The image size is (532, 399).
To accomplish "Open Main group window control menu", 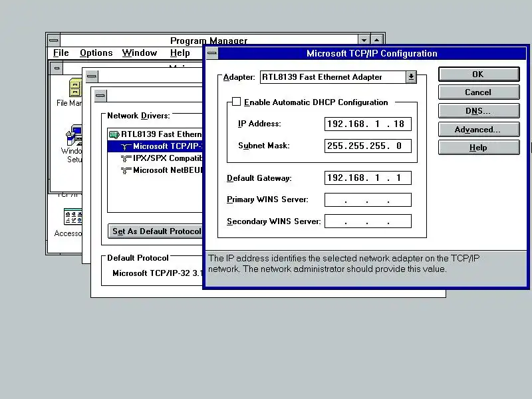I will tap(57, 68).
